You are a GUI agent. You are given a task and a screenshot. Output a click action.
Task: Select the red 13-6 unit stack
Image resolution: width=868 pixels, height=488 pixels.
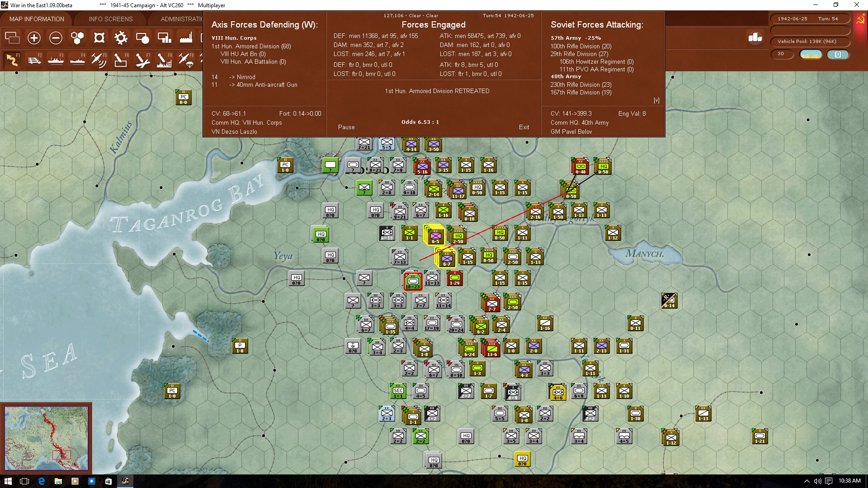coord(492,348)
